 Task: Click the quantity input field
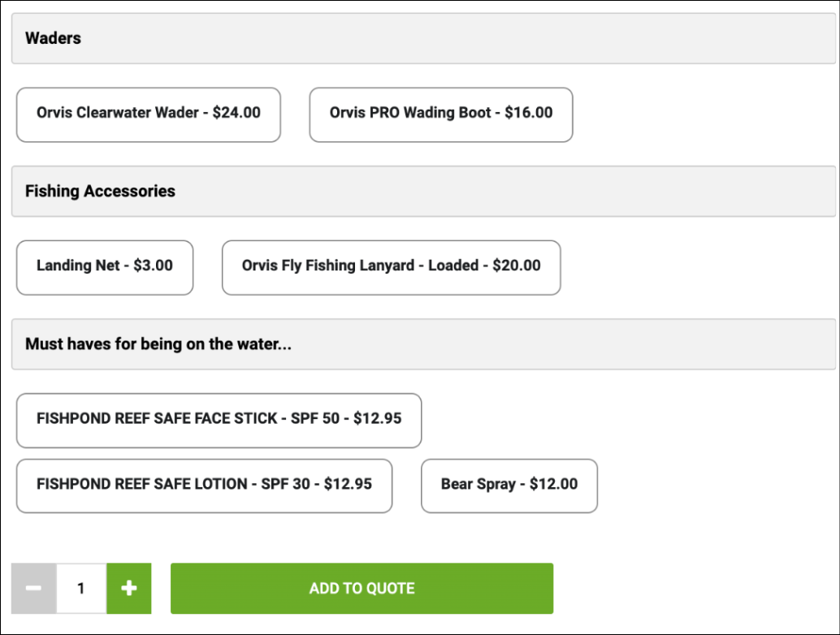pos(81,589)
